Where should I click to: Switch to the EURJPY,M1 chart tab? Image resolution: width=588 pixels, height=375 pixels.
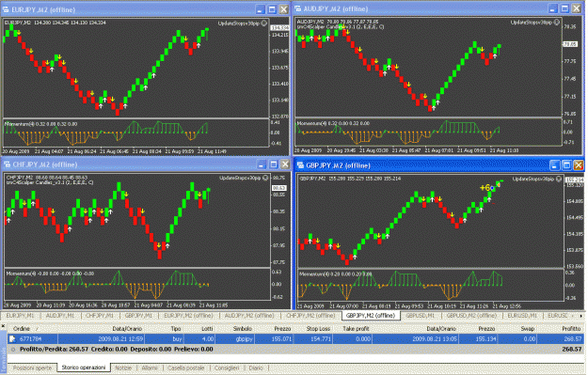(x=21, y=316)
